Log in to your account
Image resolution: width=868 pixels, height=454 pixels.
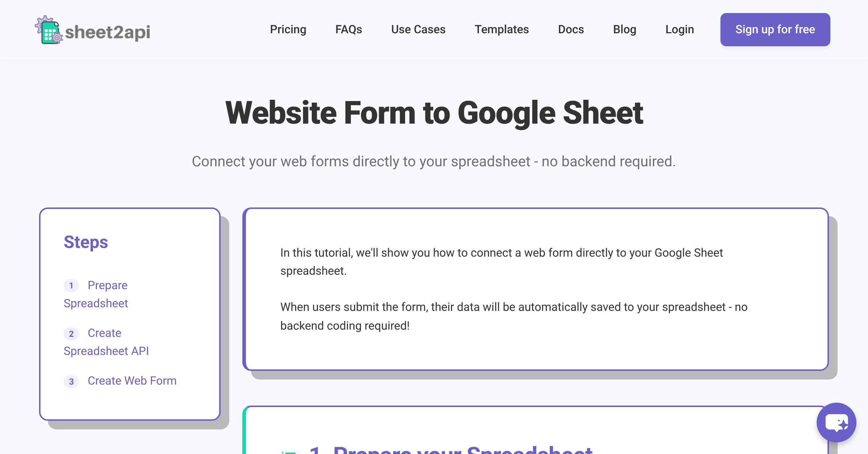[680, 29]
